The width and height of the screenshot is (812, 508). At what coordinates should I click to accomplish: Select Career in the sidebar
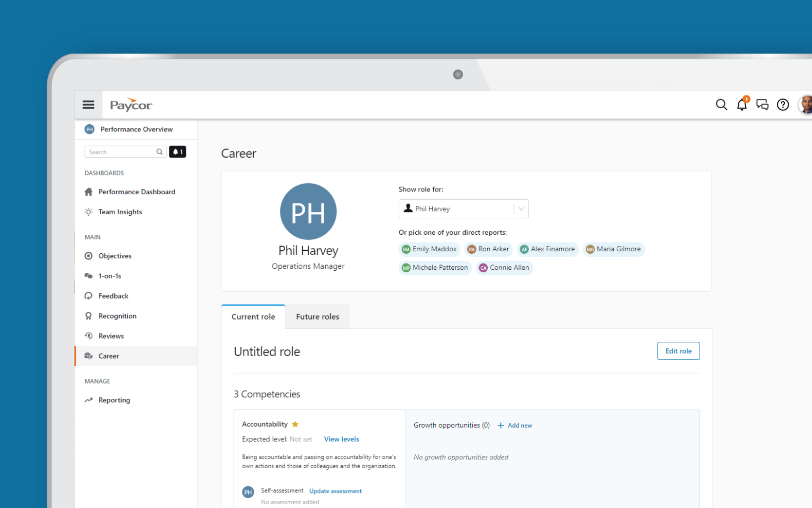[136, 356]
